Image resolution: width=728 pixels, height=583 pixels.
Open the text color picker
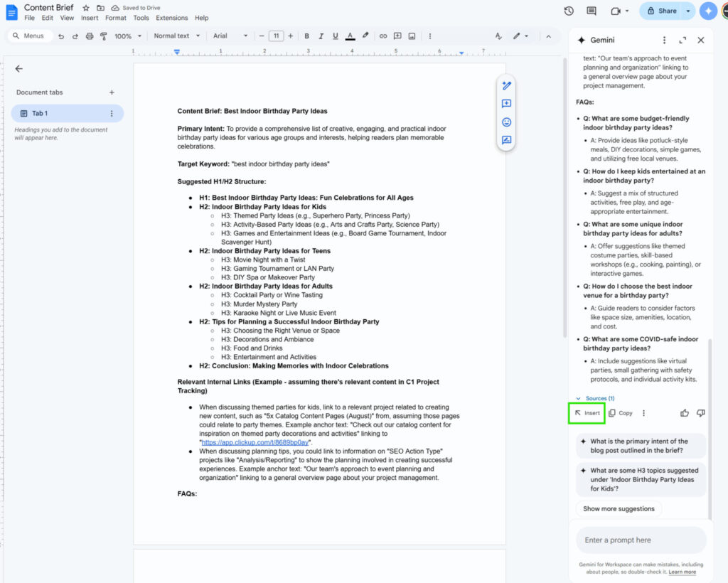[x=350, y=36]
